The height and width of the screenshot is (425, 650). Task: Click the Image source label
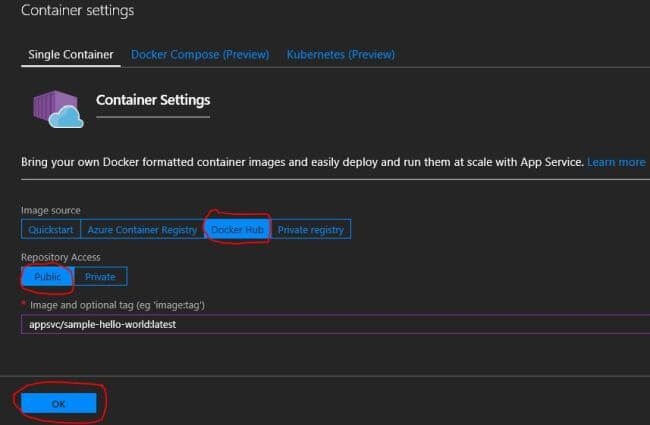pos(51,211)
